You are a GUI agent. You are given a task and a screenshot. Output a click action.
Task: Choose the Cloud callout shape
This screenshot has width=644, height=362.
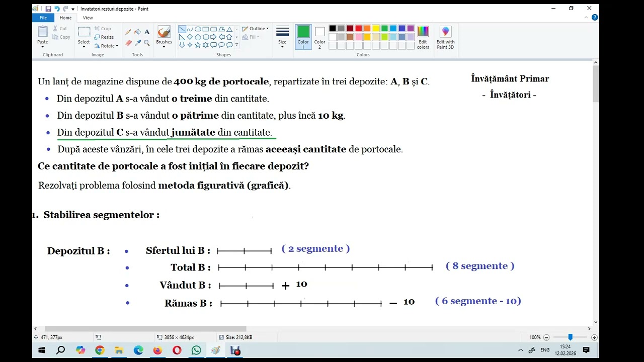pyautogui.click(x=229, y=45)
